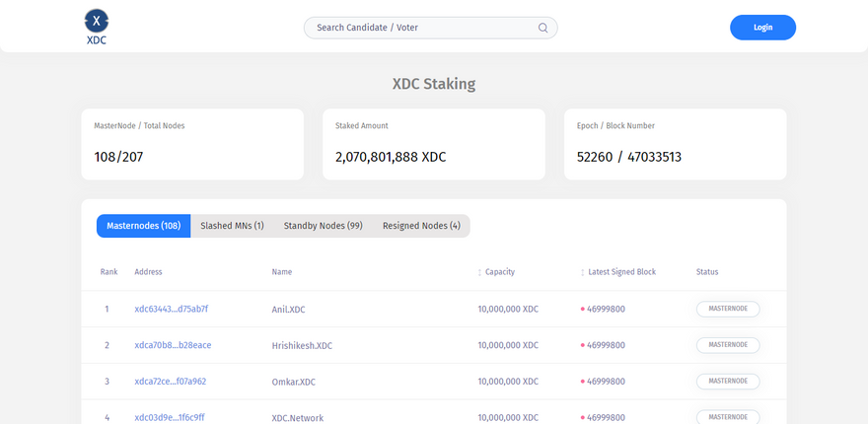
Task: Click the MASTERNODE status badge for rank 1
Action: 728,309
